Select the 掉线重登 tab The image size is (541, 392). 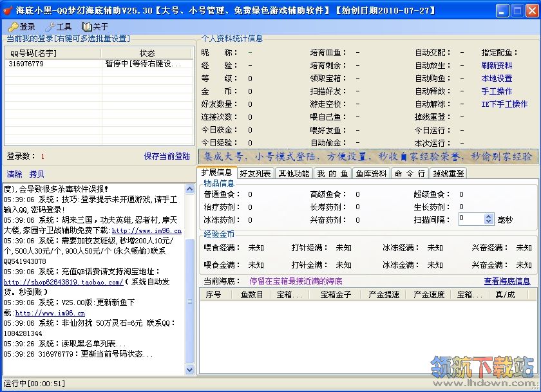tap(448, 173)
